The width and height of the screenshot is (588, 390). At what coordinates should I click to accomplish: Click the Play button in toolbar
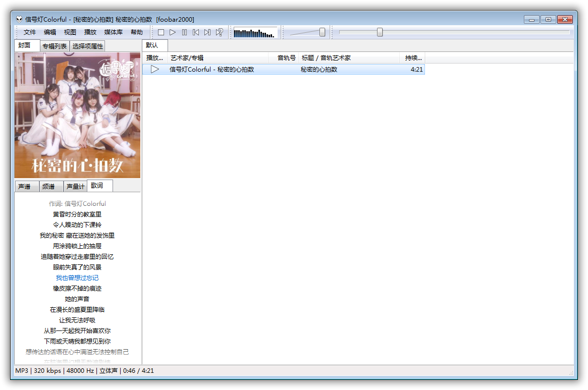173,32
